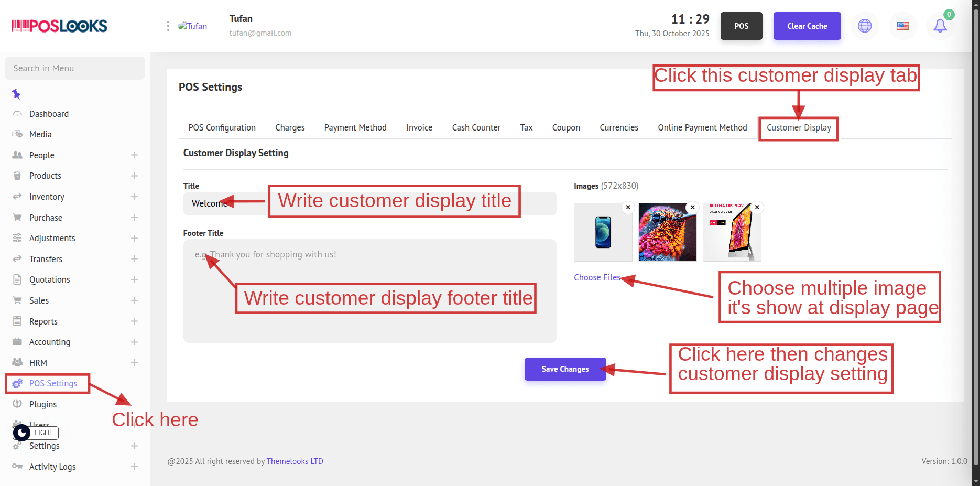Open the Cash Counter tab
Screen dimensions: 980x486
point(476,127)
